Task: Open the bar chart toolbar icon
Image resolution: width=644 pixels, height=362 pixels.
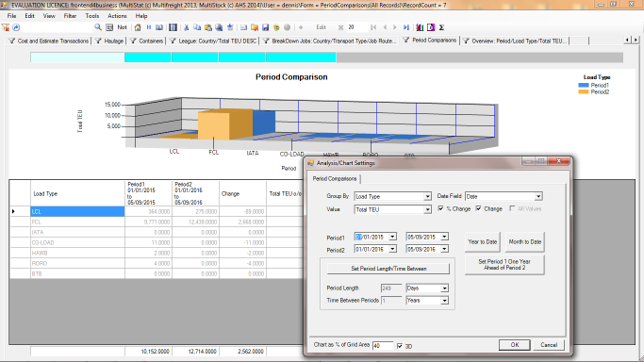Action: point(420,27)
